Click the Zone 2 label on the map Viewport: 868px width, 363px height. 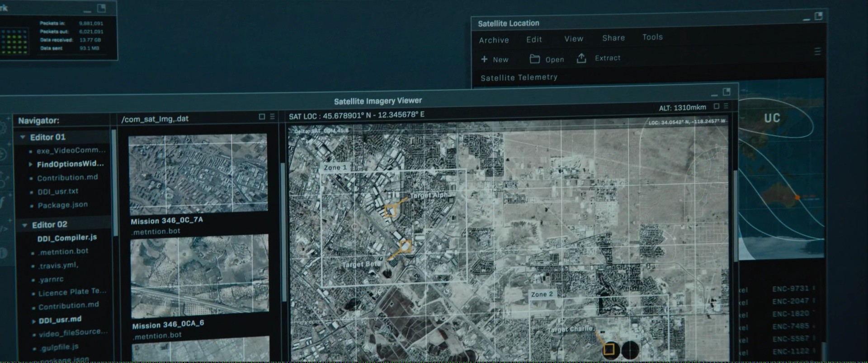tap(542, 294)
